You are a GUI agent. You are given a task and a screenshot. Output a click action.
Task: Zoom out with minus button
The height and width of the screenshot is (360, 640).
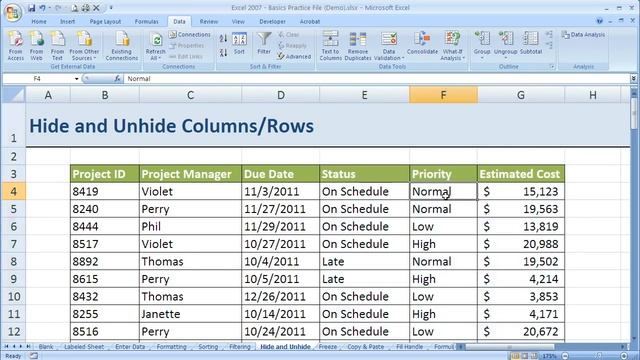[x=565, y=356]
